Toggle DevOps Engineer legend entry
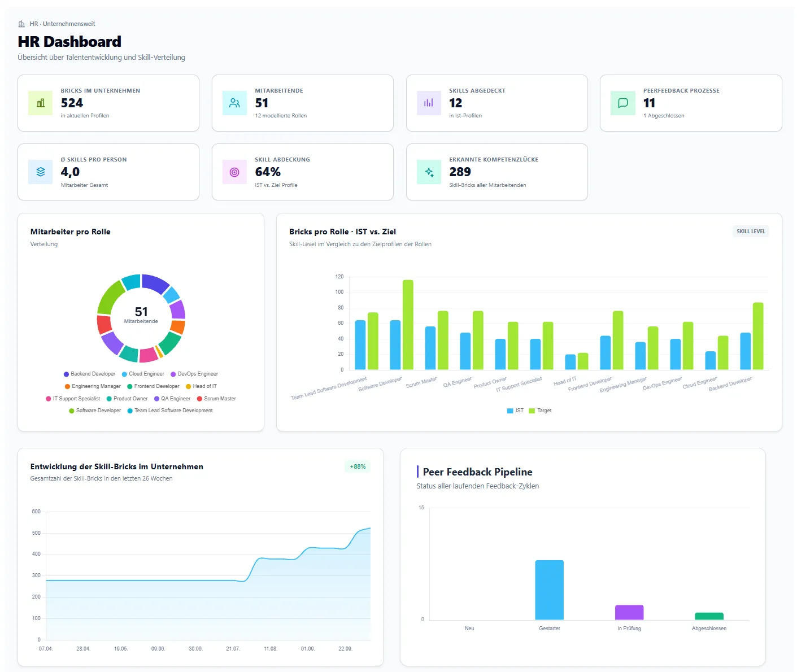This screenshot has width=797, height=672. point(194,374)
